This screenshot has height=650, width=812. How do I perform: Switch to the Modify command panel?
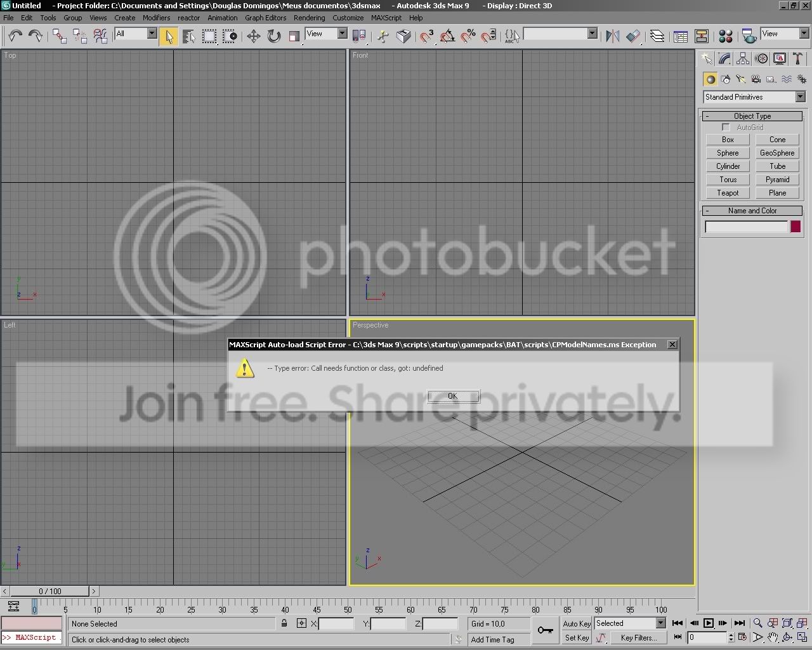tap(724, 59)
